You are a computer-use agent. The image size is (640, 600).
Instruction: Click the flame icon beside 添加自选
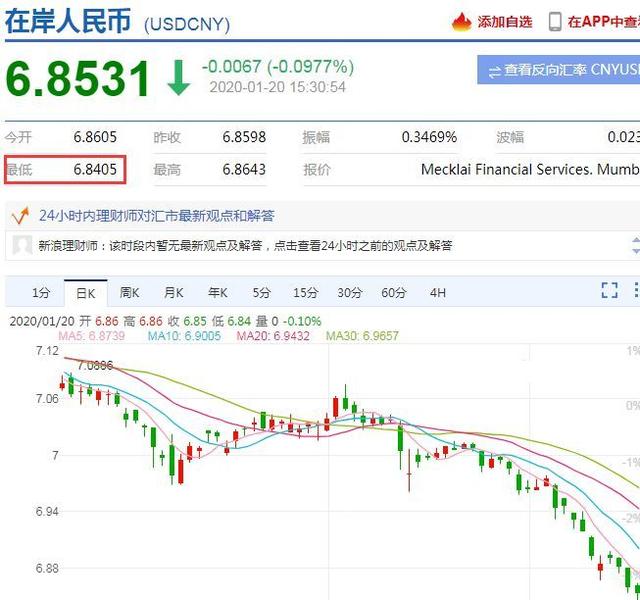[462, 22]
